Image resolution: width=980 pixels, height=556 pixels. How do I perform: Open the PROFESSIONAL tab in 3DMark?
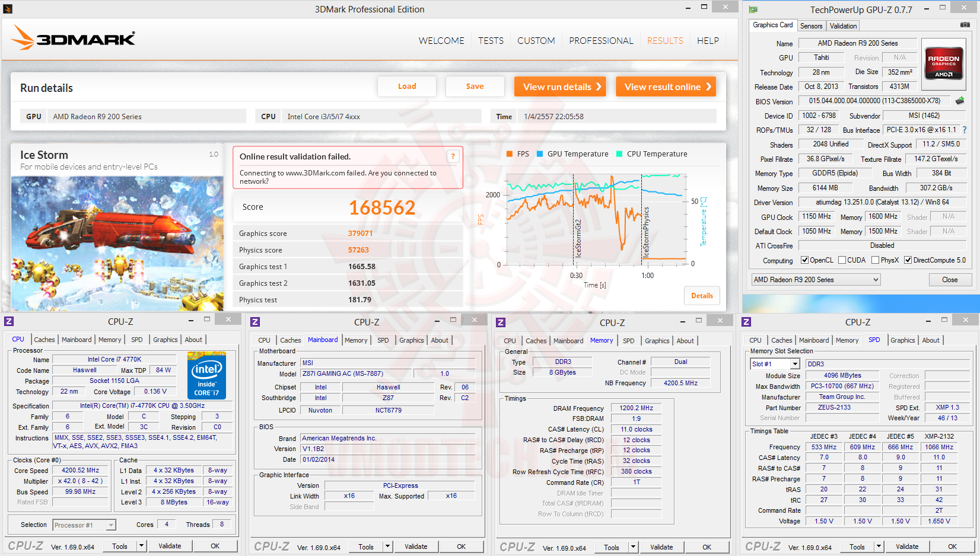(x=601, y=41)
